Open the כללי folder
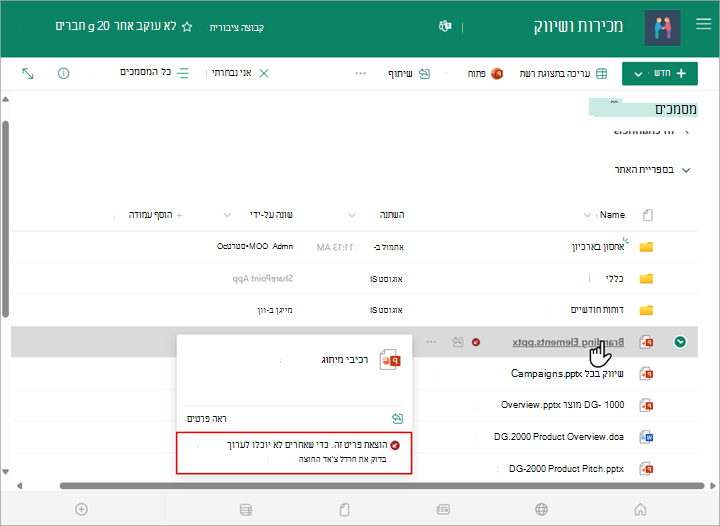The width and height of the screenshot is (720, 526). pyautogui.click(x=614, y=279)
